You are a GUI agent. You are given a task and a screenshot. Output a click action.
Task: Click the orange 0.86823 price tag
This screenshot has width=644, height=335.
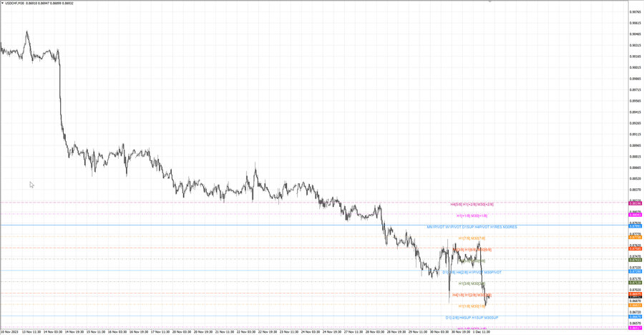coord(635,306)
